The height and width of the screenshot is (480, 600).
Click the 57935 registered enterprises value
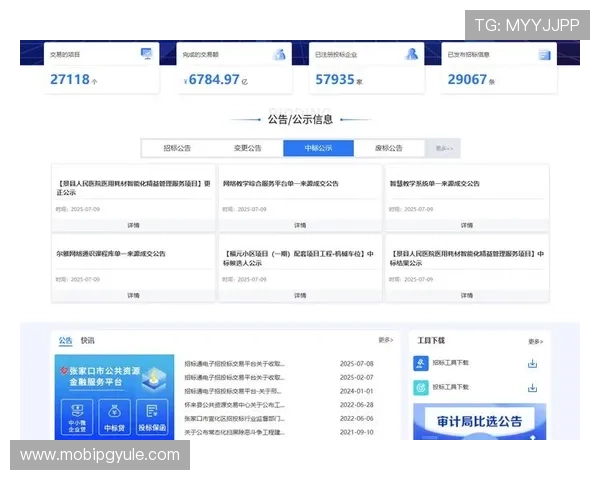[335, 79]
